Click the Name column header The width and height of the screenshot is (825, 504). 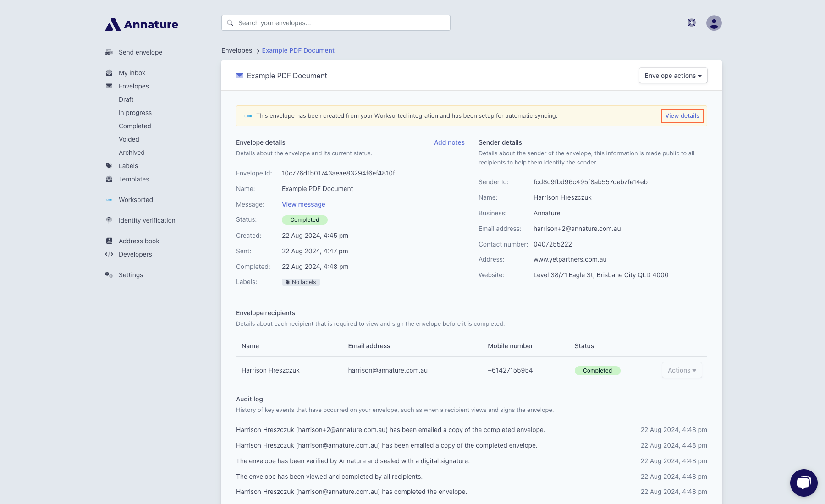click(250, 346)
